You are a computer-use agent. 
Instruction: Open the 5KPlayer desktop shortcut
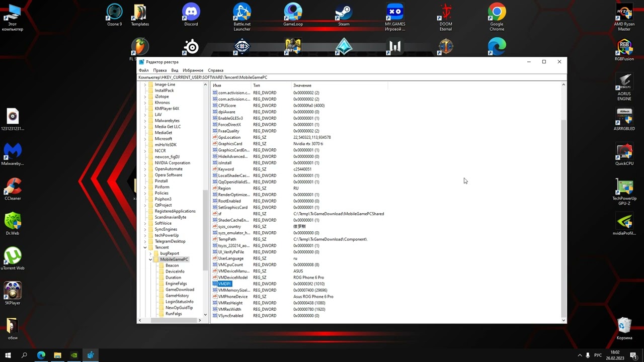click(x=13, y=294)
